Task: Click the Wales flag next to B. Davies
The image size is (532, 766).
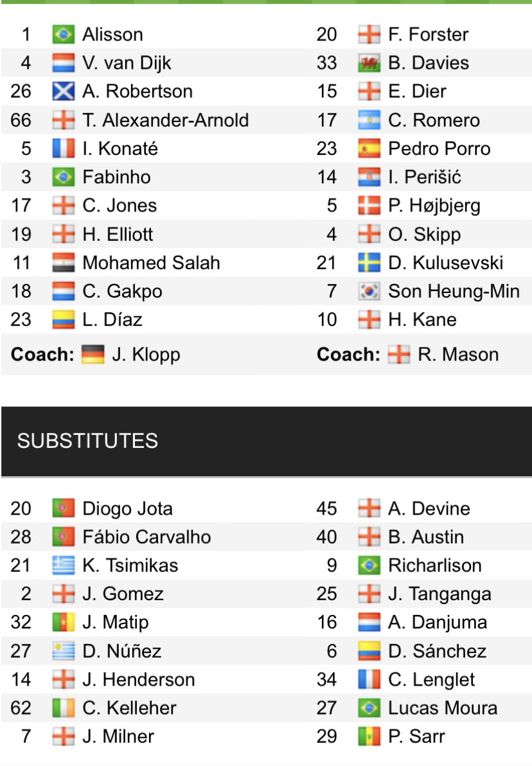Action: [369, 63]
